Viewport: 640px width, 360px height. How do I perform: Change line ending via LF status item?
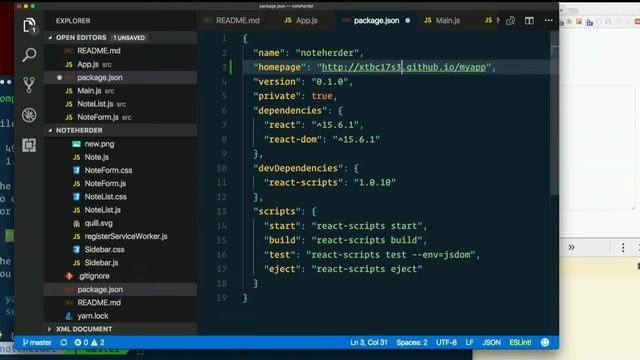point(469,342)
